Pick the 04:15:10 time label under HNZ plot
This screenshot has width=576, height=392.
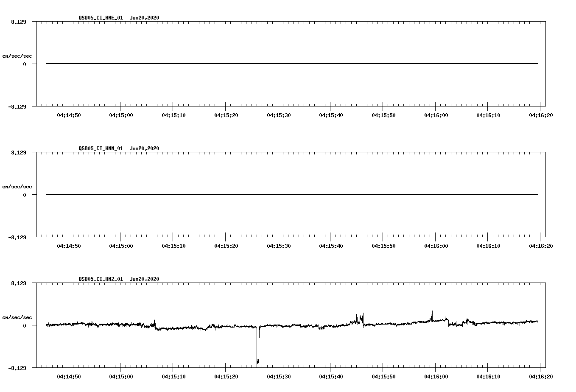tap(173, 376)
